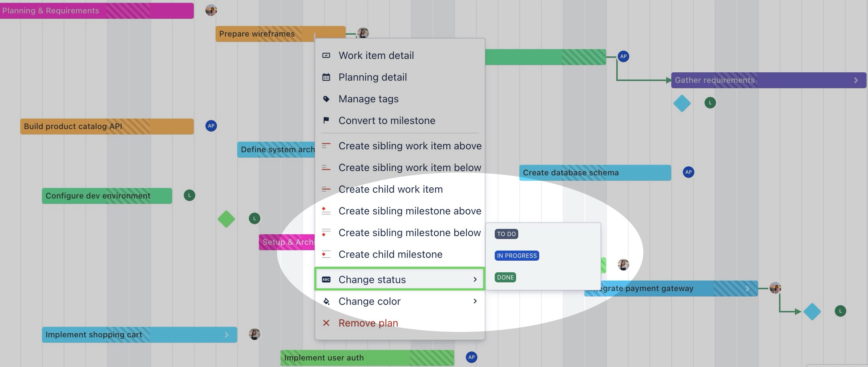Mark status as DONE
Viewport: 868px width, 367px height.
(x=505, y=277)
